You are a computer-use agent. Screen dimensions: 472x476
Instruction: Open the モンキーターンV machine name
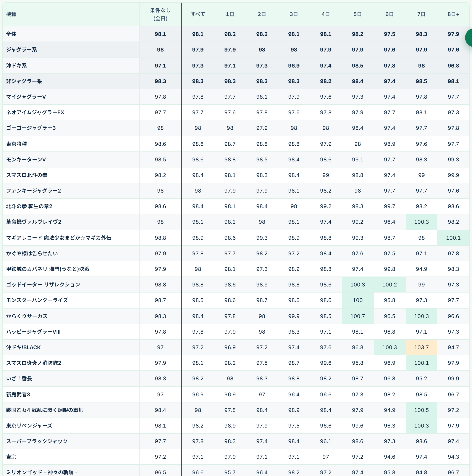coord(26,159)
